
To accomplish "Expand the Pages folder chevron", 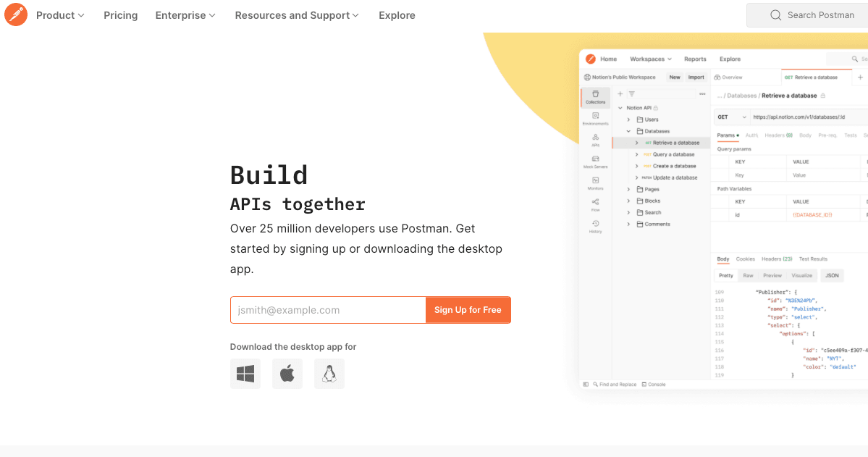I will click(628, 190).
